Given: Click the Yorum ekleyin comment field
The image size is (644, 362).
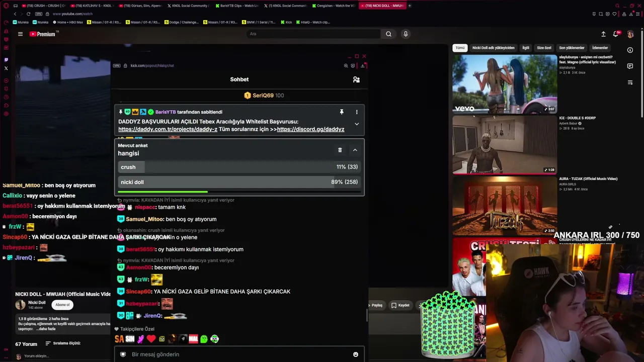Looking at the screenshot, I should pyautogui.click(x=36, y=356).
